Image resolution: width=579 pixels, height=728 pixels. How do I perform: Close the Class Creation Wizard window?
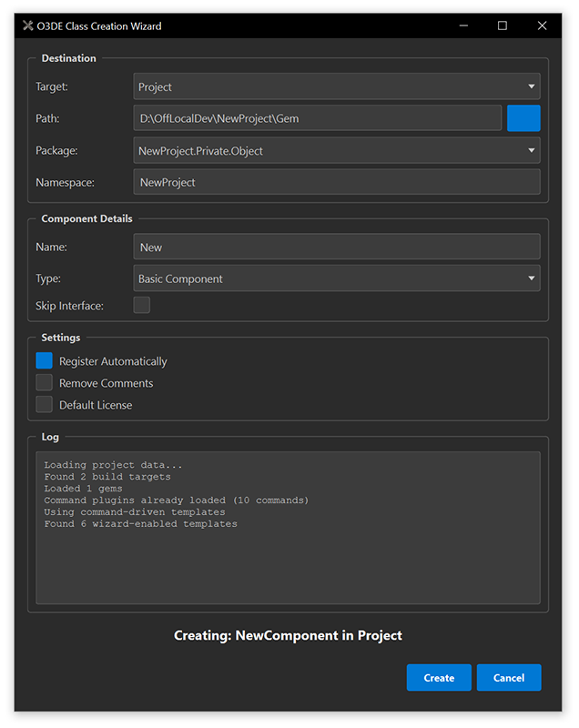coord(542,25)
